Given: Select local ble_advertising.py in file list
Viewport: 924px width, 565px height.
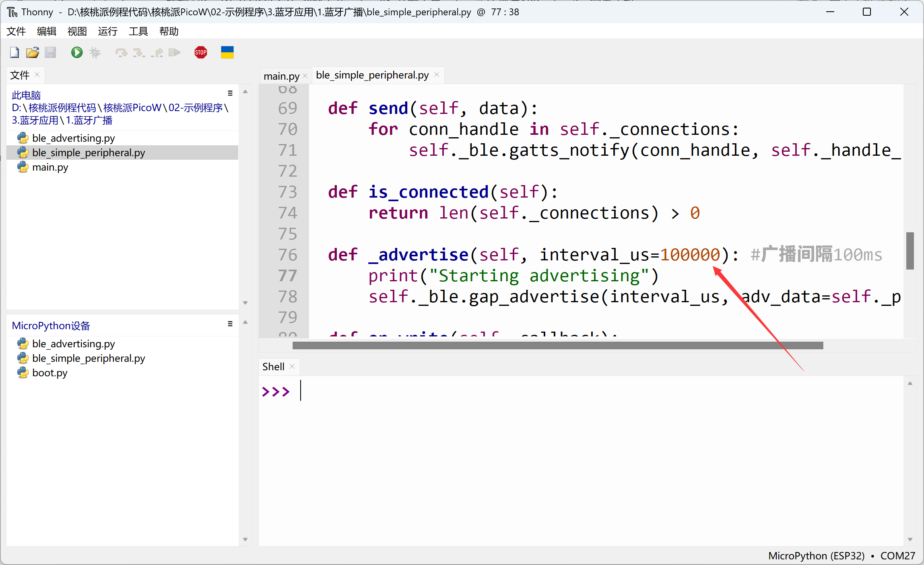Looking at the screenshot, I should point(73,138).
